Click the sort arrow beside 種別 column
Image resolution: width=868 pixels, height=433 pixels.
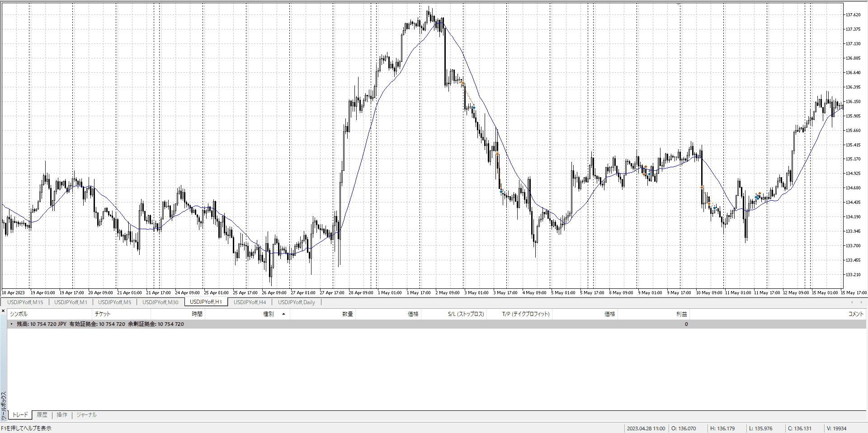click(283, 314)
